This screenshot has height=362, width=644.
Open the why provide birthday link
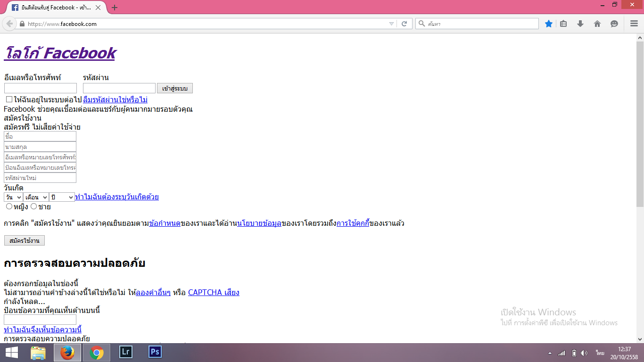coord(117,197)
